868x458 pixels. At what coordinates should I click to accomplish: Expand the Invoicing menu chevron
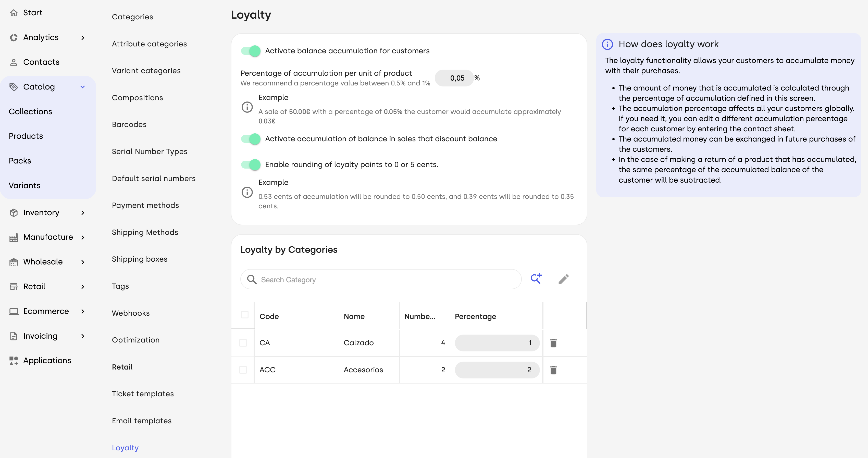click(83, 336)
